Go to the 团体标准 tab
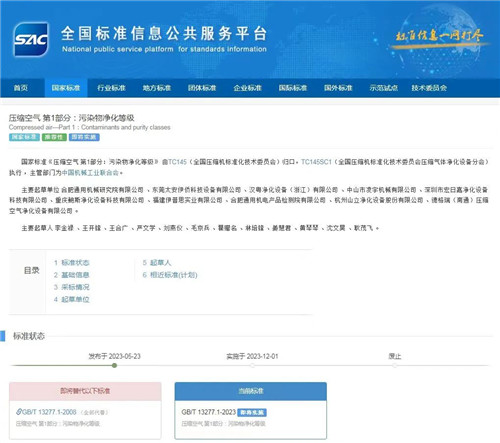Screen dimensions: 500x443 202,88
